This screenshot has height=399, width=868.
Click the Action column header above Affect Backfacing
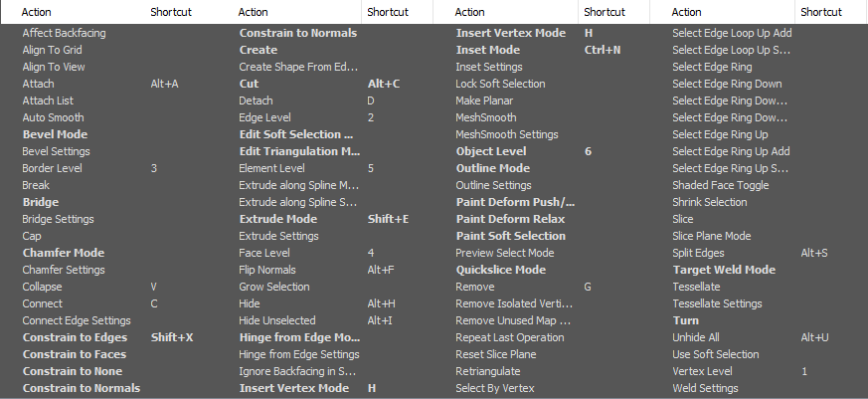pyautogui.click(x=37, y=12)
